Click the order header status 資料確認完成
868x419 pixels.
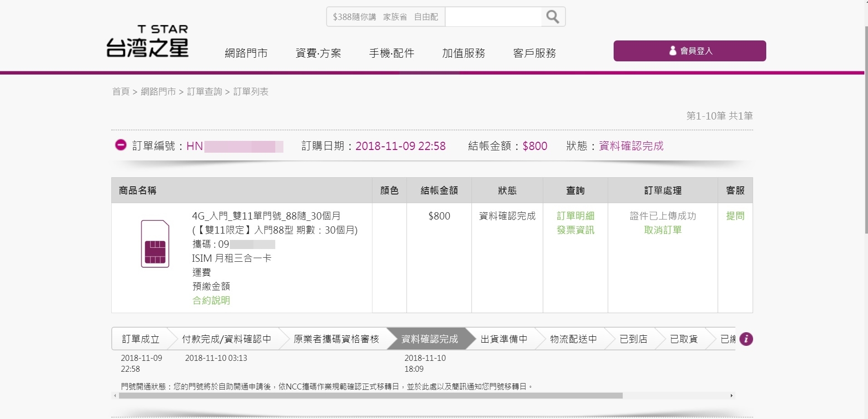(631, 146)
